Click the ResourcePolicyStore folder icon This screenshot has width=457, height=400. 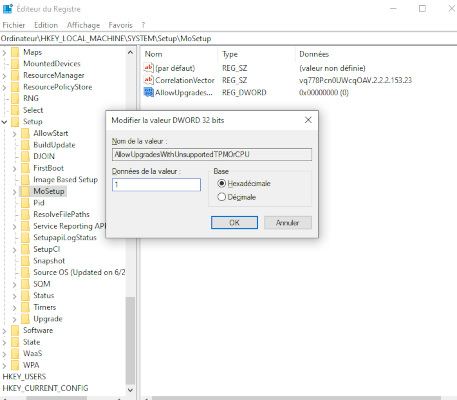(15, 87)
